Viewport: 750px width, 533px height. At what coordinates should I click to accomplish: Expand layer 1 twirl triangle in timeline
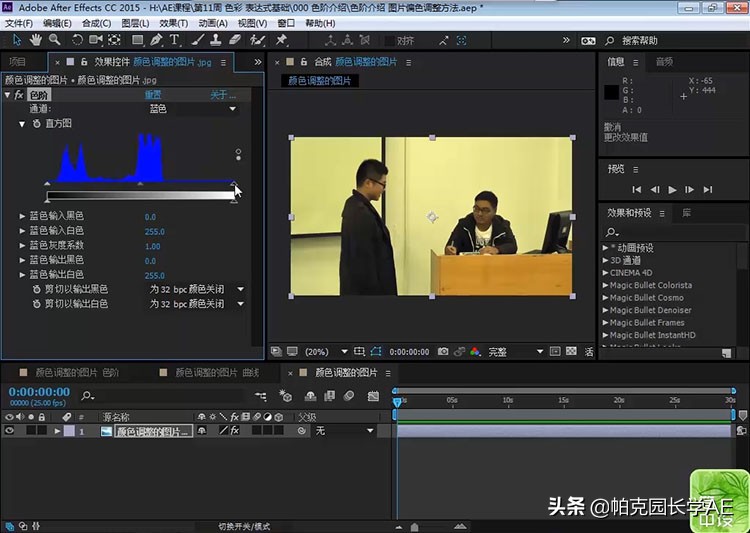pos(57,431)
